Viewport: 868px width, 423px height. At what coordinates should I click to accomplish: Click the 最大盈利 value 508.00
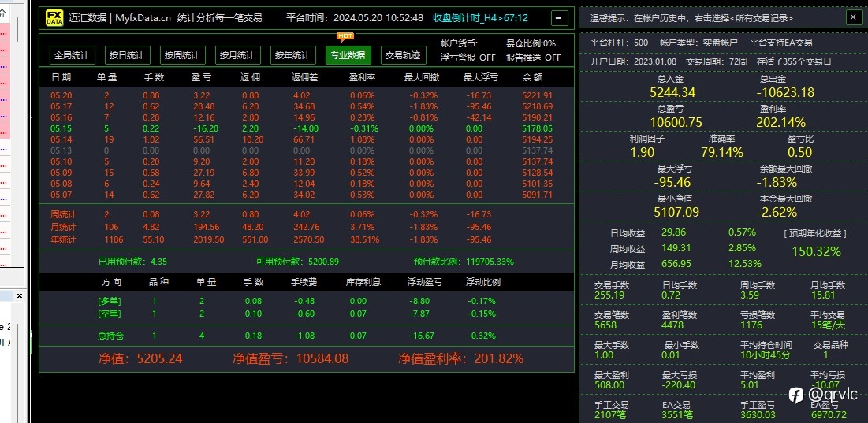click(609, 385)
